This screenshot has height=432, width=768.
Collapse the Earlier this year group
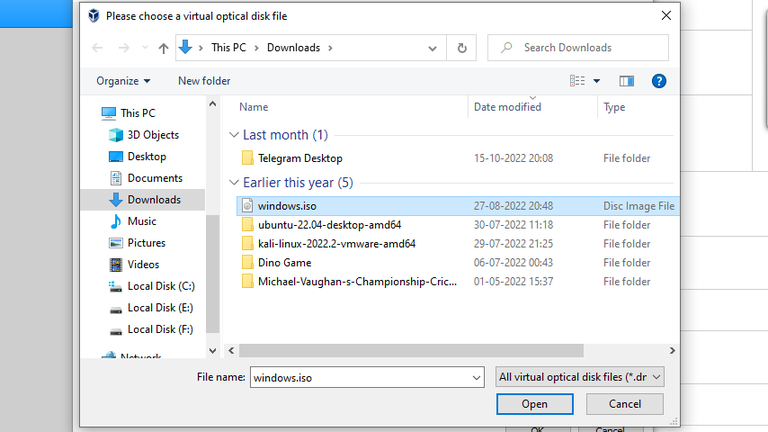[234, 182]
